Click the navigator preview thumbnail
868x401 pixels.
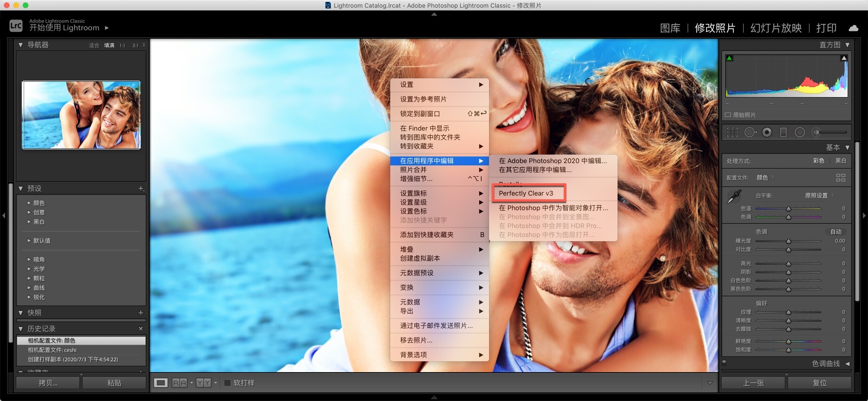[x=81, y=115]
